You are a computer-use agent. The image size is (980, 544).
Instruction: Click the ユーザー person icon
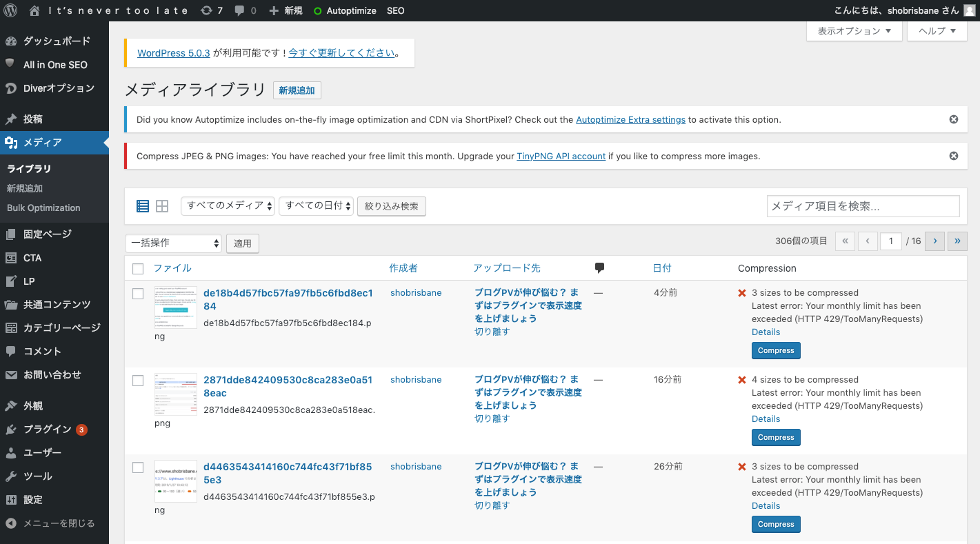coord(10,453)
